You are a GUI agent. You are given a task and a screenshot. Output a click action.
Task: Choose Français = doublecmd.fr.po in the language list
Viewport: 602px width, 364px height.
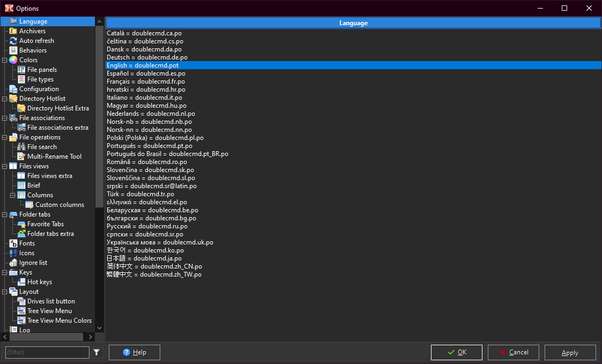click(146, 81)
